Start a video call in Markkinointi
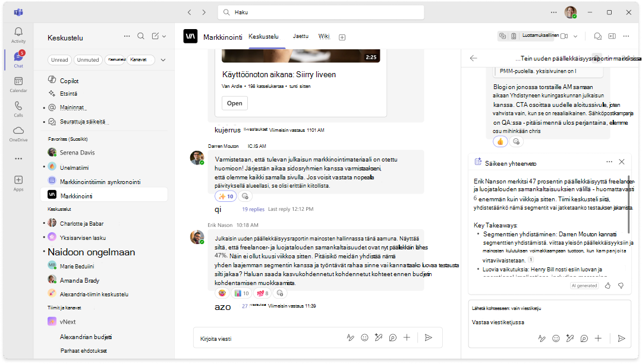This screenshot has height=364, width=642. tap(564, 36)
